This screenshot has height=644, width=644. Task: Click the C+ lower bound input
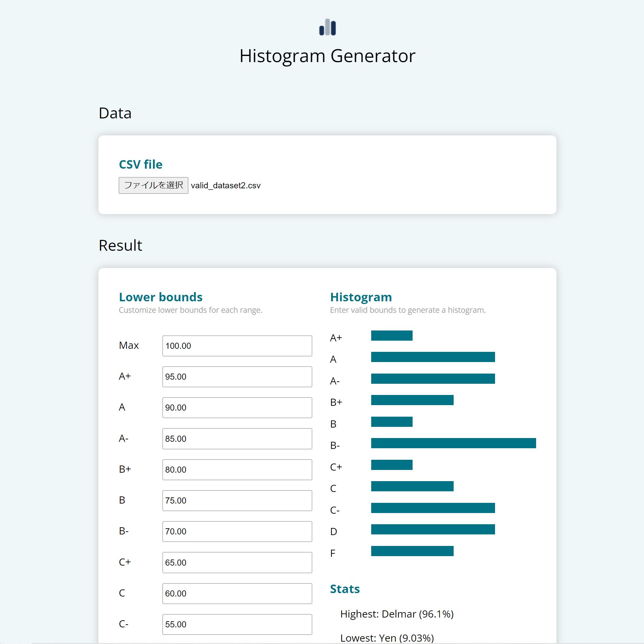tap(237, 563)
